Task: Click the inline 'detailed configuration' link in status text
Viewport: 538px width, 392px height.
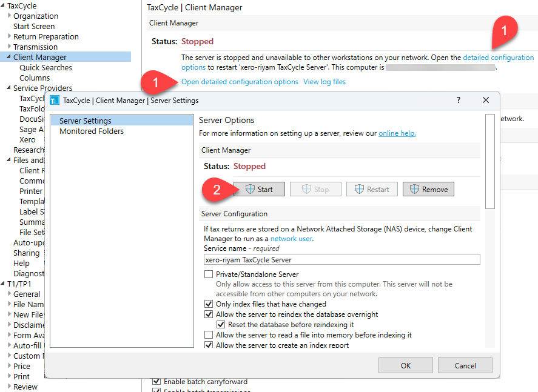Action: [498, 57]
